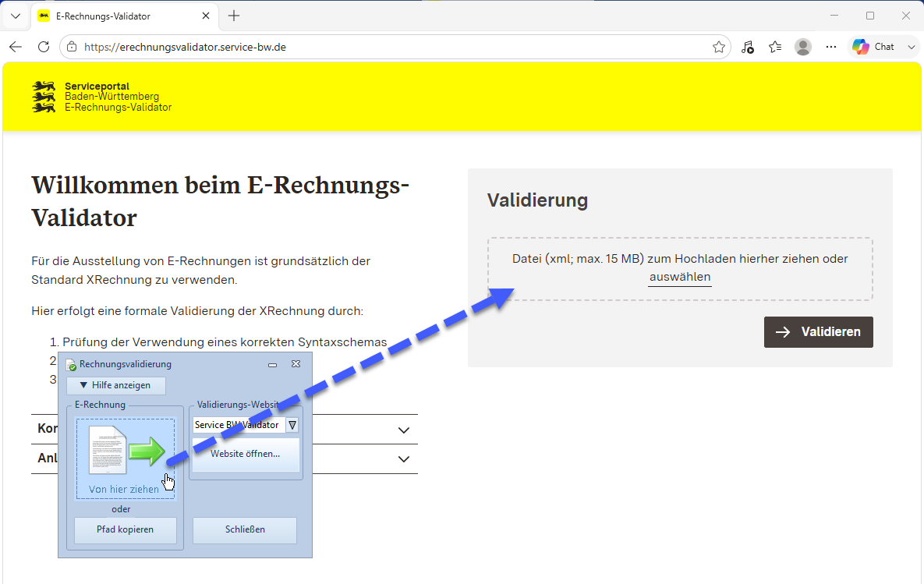
Task: Open the favorites list icon
Action: pos(775,47)
